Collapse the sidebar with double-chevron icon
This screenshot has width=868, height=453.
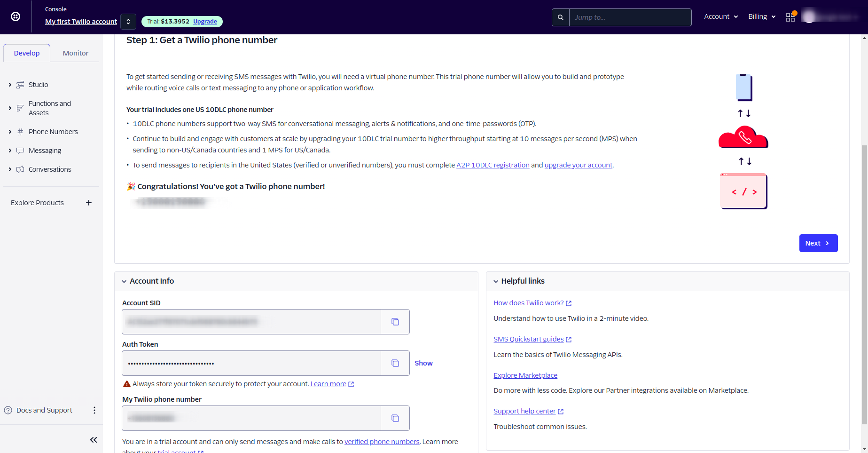tap(94, 440)
